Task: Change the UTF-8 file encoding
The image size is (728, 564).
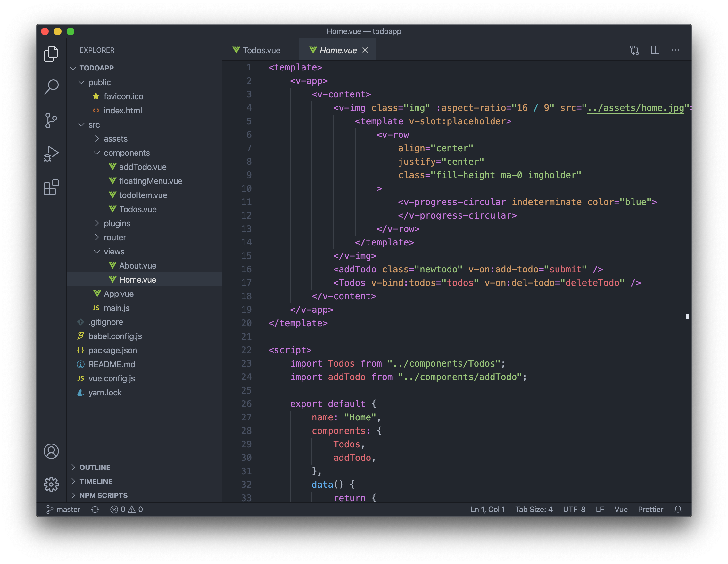Action: pyautogui.click(x=574, y=509)
